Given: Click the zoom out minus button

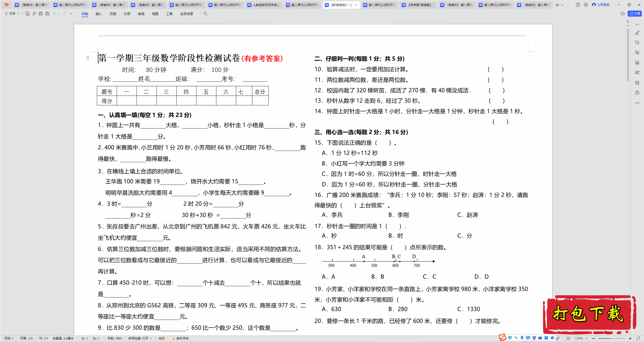Looking at the screenshot, I should tap(593, 338).
